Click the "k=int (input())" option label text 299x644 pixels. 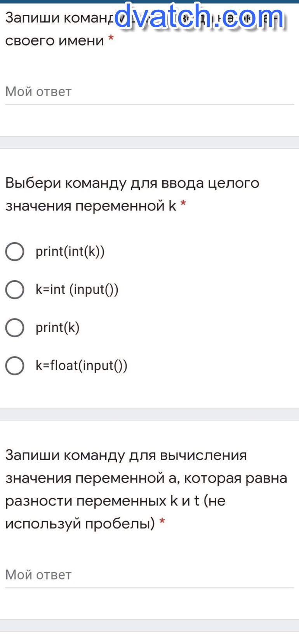(77, 290)
